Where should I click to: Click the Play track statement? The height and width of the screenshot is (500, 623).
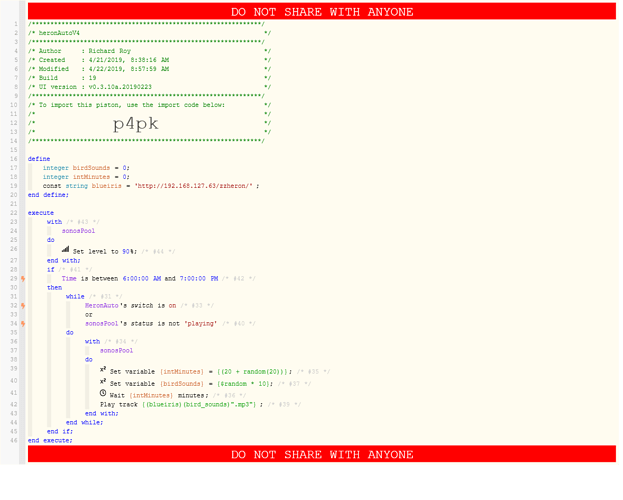[181, 405]
